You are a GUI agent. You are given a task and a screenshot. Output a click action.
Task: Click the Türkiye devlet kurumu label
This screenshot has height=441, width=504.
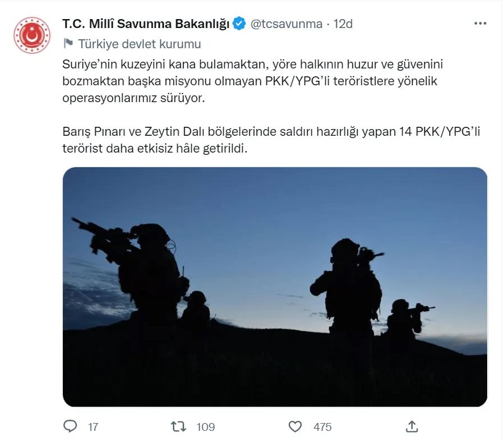(x=140, y=44)
